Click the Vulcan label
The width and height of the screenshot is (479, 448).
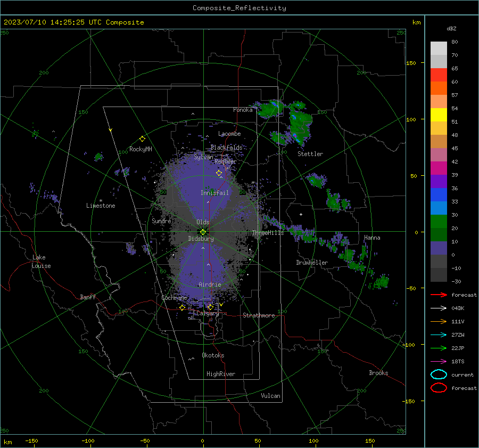click(x=270, y=396)
